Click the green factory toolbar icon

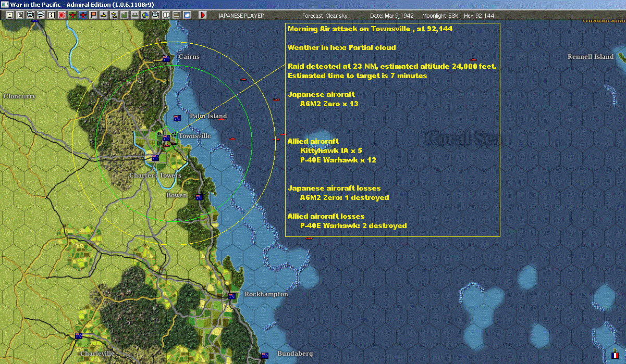point(125,15)
